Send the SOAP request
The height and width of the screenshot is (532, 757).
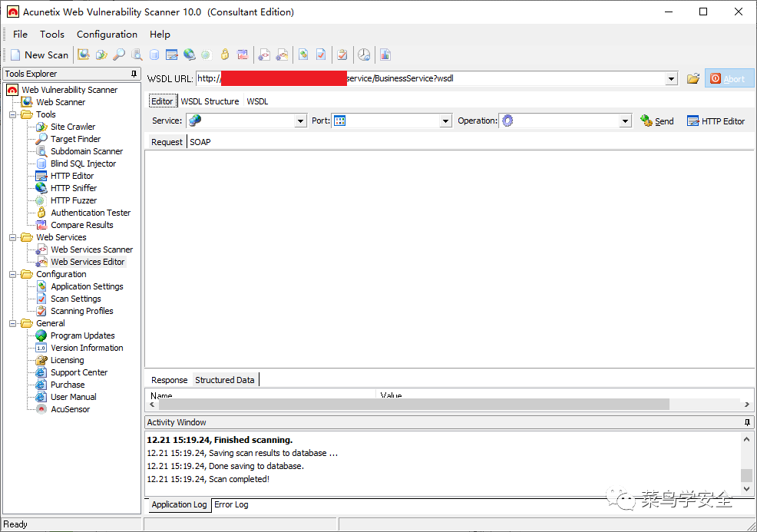click(657, 121)
